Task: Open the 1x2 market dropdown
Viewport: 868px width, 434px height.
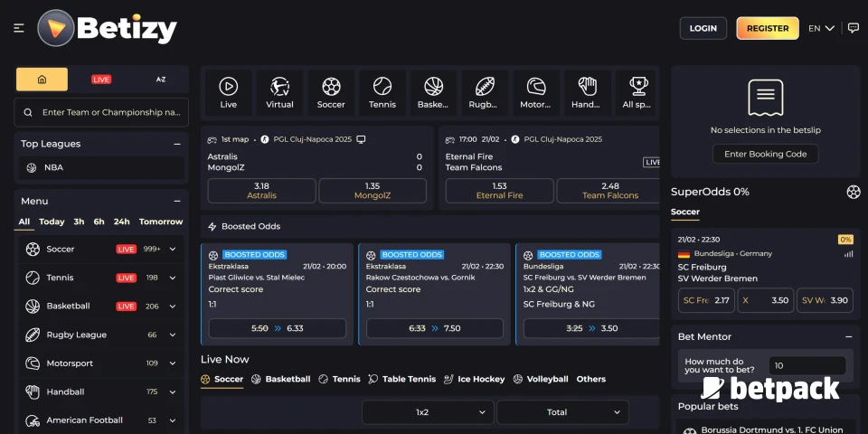Action: 429,412
